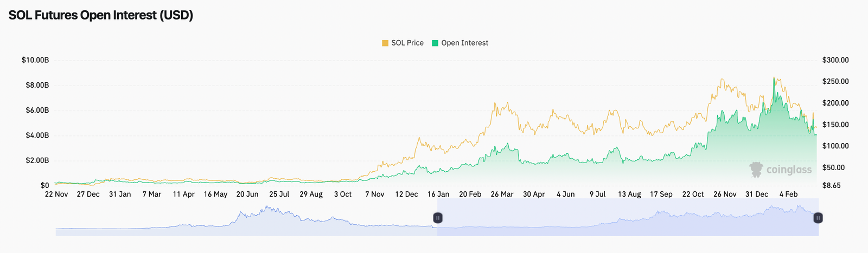
Task: Click the $10.00B left axis label
Action: (35, 60)
